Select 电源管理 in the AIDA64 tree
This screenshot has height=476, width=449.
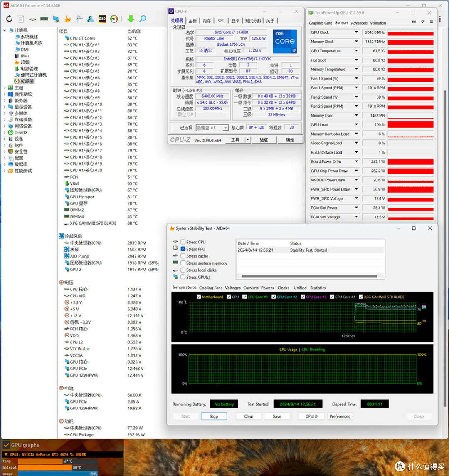pos(29,69)
